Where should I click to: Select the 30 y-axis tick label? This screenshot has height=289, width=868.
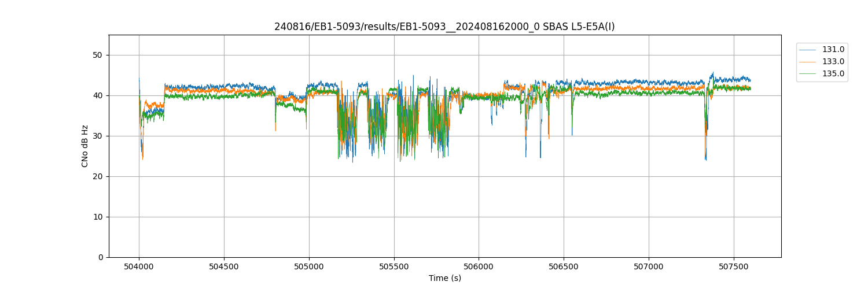coord(98,136)
